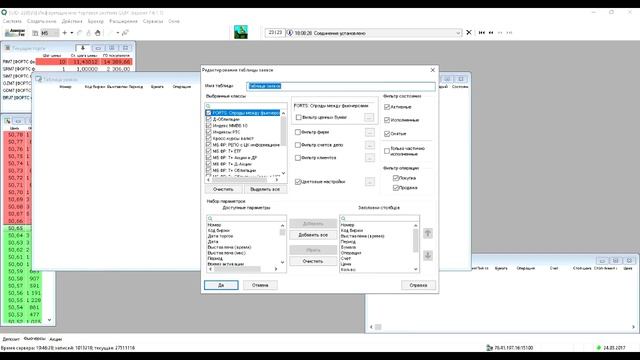Open the Система menu
Image resolution: width=640 pixels, height=360 pixels.
click(12, 21)
